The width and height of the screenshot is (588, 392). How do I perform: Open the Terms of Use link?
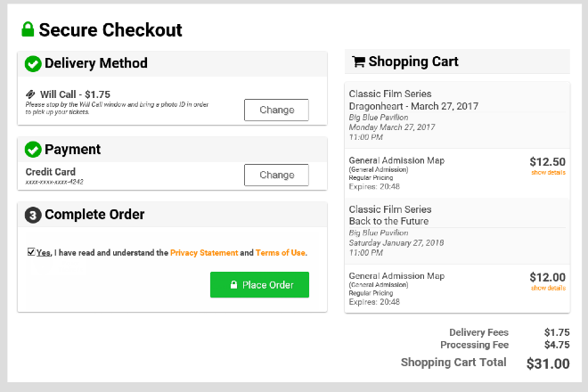coord(281,253)
